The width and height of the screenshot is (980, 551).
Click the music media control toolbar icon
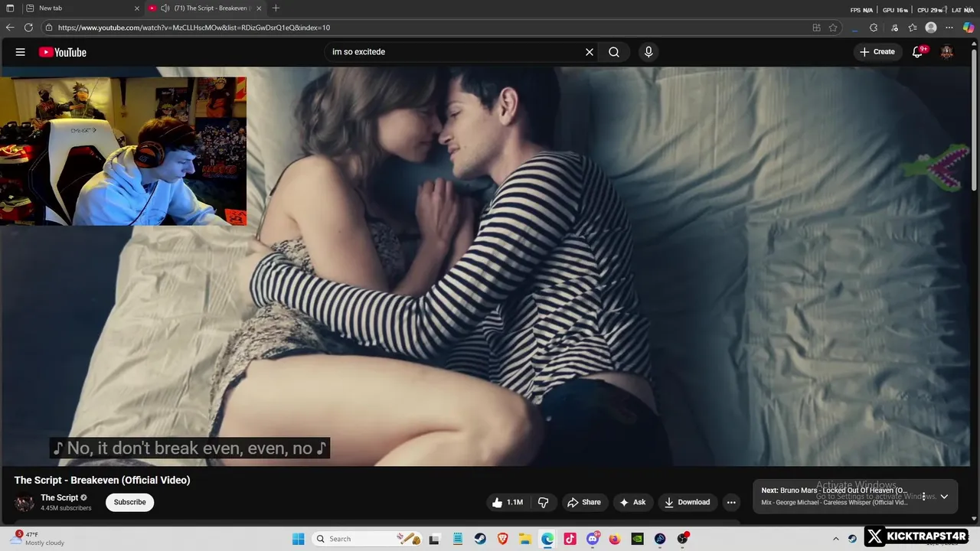click(x=894, y=28)
